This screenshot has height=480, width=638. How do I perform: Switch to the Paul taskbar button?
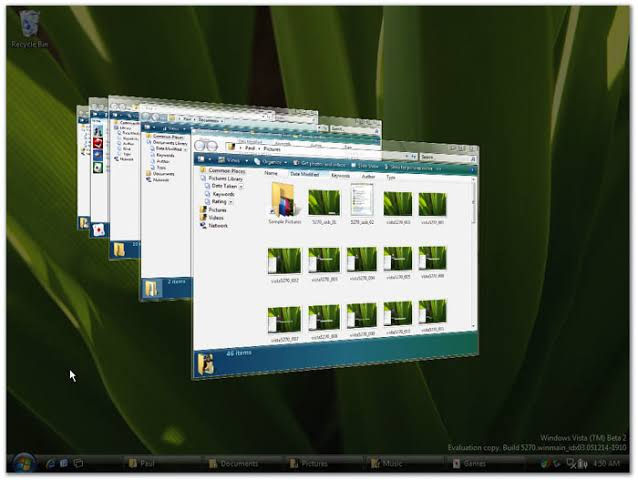(161, 463)
